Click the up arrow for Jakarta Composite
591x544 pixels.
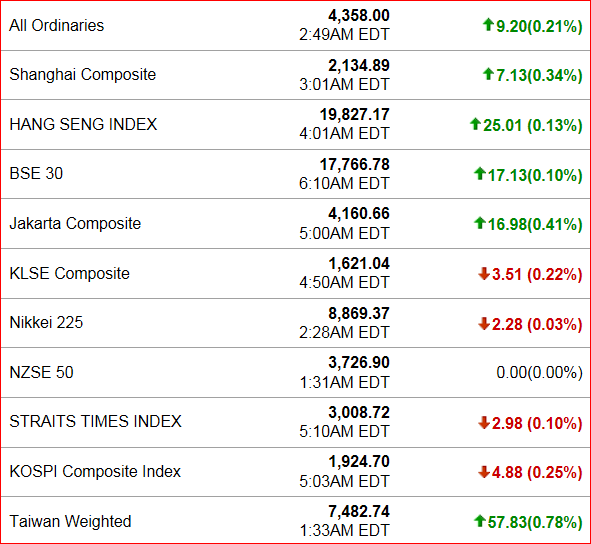(480, 223)
